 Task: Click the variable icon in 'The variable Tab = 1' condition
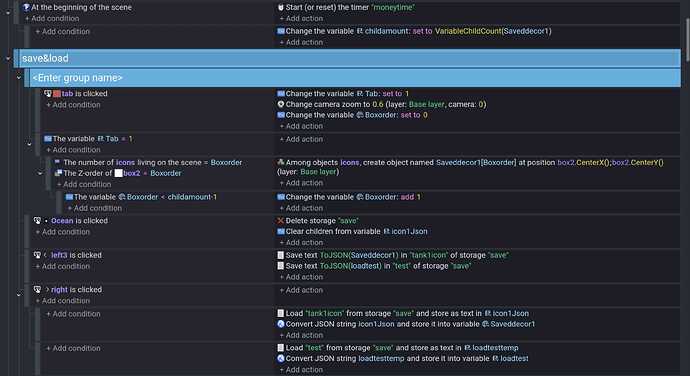[48, 139]
